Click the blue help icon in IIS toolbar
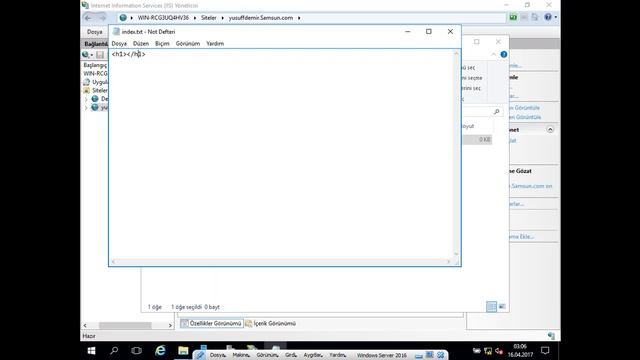Image resolution: width=640 pixels, height=360 pixels. 548,17
